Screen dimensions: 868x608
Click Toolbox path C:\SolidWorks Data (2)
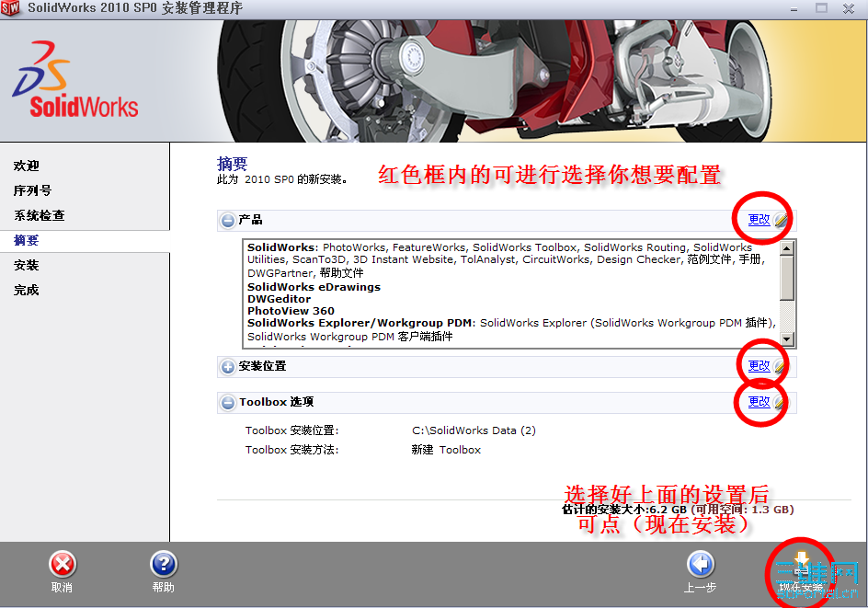tap(474, 430)
